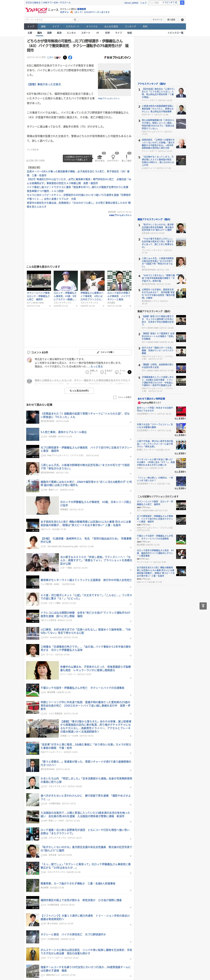Share article on Facebook icon

(70, 57)
